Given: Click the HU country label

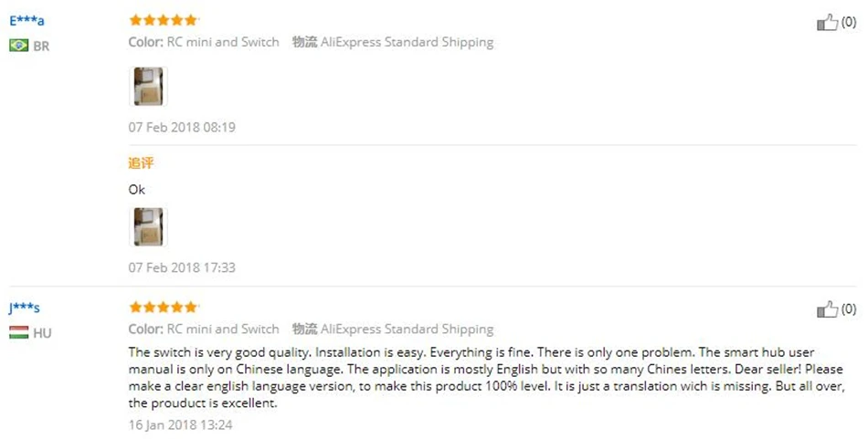Looking at the screenshot, I should (42, 333).
